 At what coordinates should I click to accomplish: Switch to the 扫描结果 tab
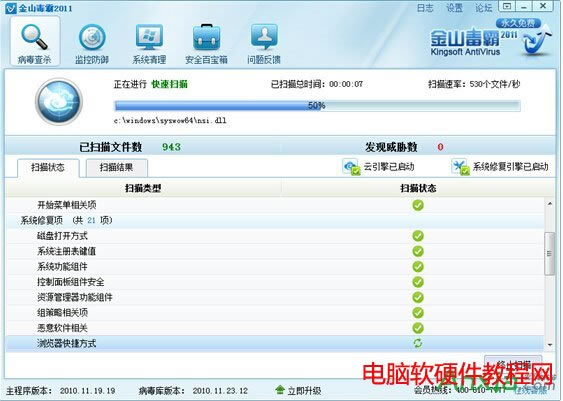116,167
